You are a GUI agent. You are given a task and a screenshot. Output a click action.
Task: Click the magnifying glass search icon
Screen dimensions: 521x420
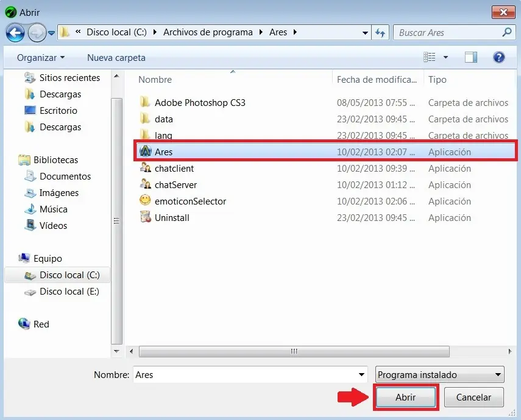507,32
